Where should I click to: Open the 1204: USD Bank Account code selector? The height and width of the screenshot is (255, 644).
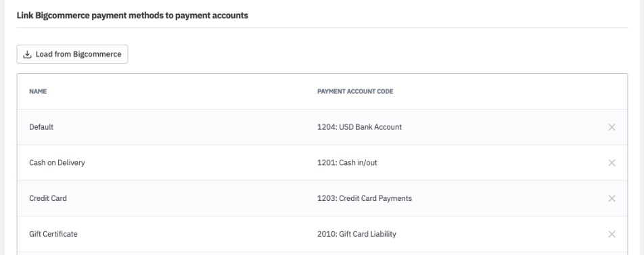tap(359, 127)
